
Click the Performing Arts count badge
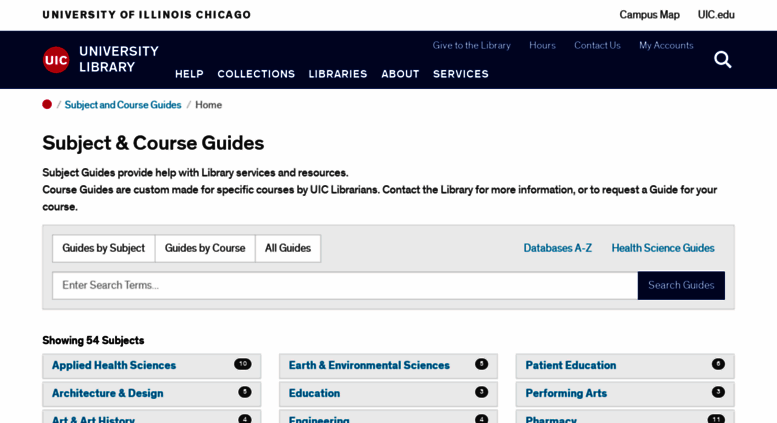(x=718, y=392)
